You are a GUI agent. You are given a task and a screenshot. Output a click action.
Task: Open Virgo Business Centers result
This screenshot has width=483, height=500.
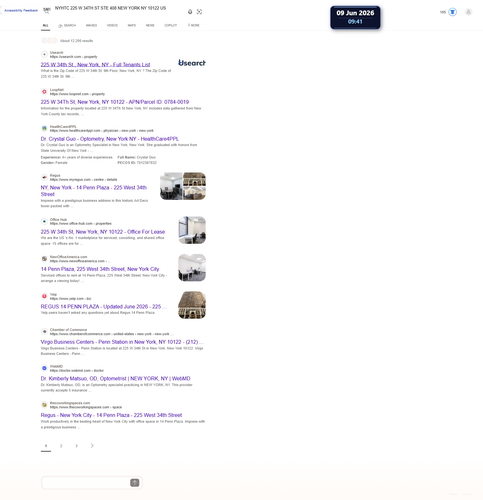click(x=122, y=342)
